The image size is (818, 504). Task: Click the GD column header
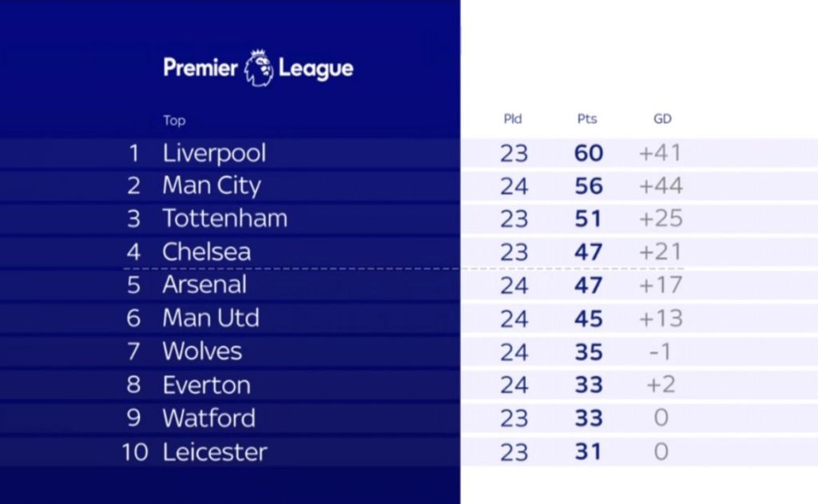pyautogui.click(x=662, y=119)
